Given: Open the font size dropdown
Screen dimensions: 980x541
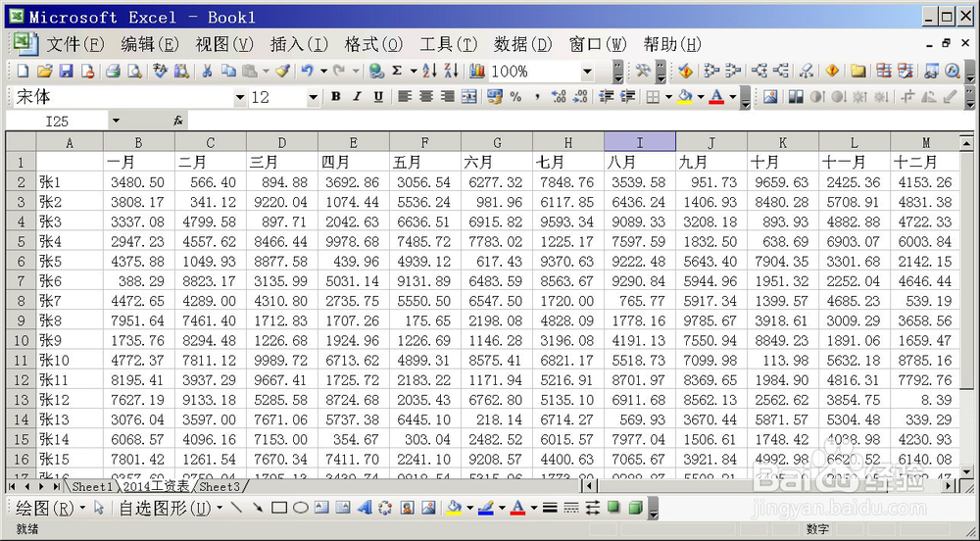Looking at the screenshot, I should coord(314,97).
